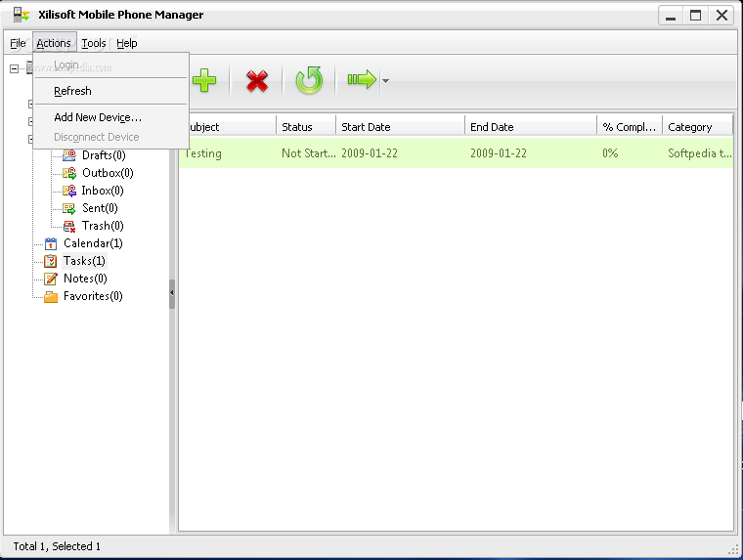Image resolution: width=743 pixels, height=560 pixels.
Task: Click the 2009-01-22 start date cell
Action: point(370,153)
